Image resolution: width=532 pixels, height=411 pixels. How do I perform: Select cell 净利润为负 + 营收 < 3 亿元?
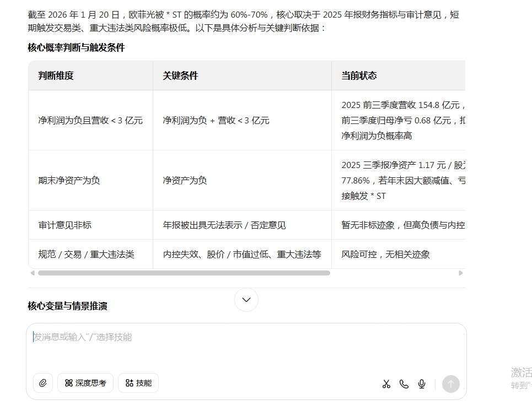pyautogui.click(x=242, y=121)
